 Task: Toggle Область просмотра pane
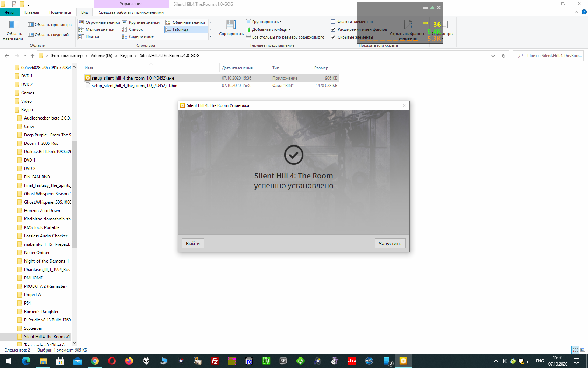50,25
